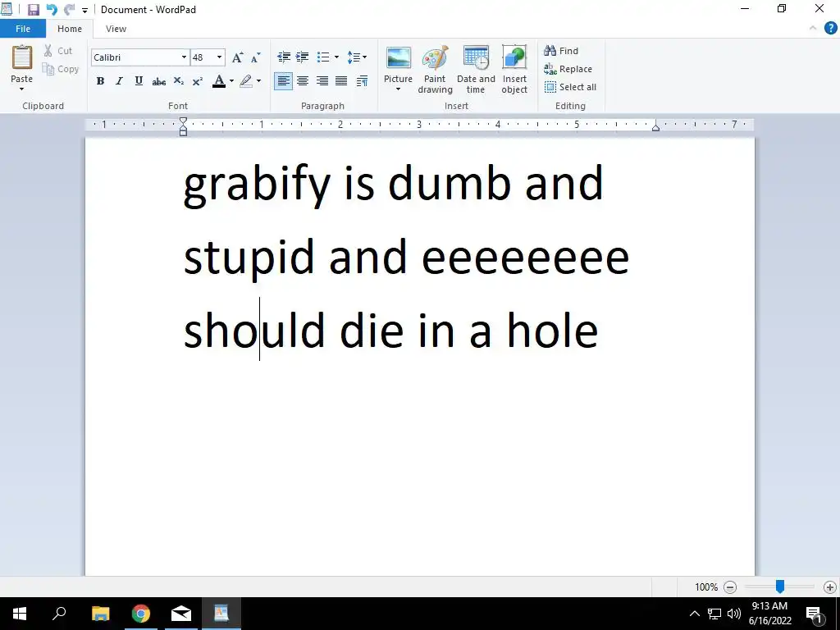Open Customize Quick Access Toolbar arrow

[x=84, y=10]
